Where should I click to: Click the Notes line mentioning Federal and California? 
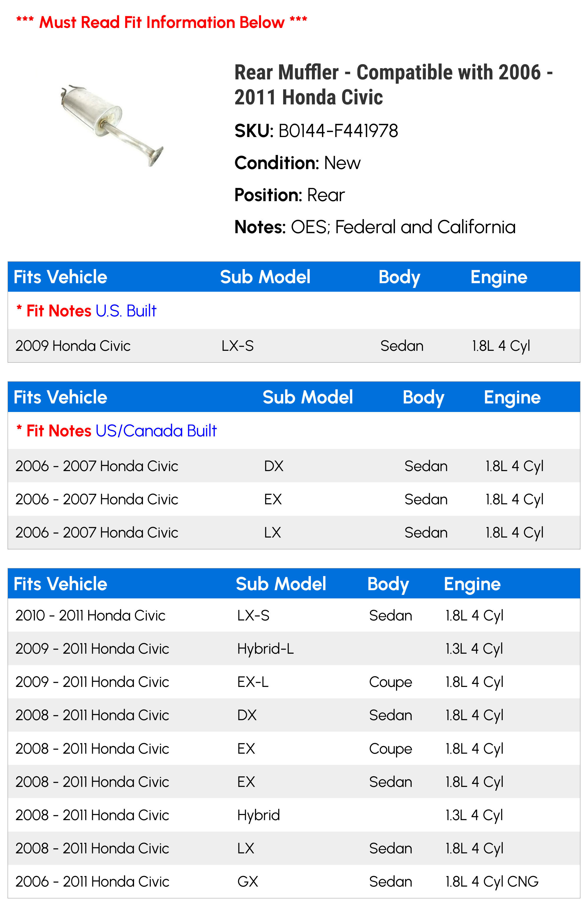(x=375, y=227)
